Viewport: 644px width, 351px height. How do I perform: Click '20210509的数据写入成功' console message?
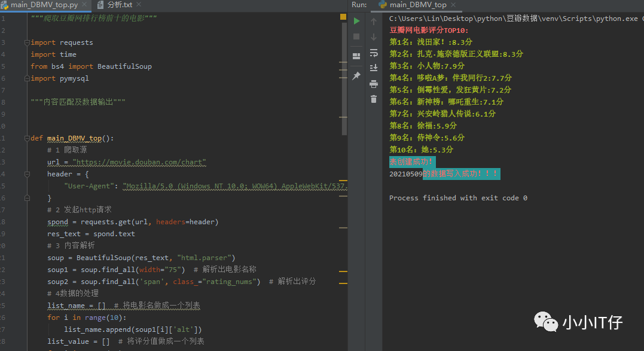point(444,173)
